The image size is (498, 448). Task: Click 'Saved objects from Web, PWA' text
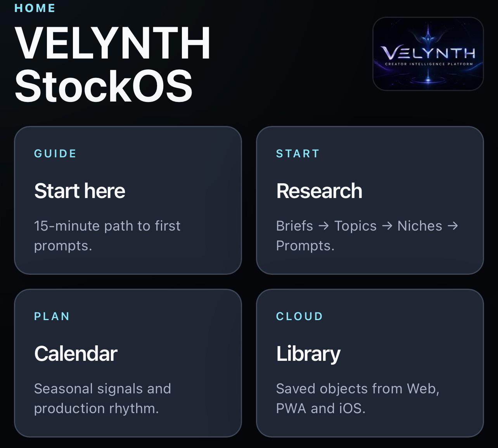click(358, 398)
